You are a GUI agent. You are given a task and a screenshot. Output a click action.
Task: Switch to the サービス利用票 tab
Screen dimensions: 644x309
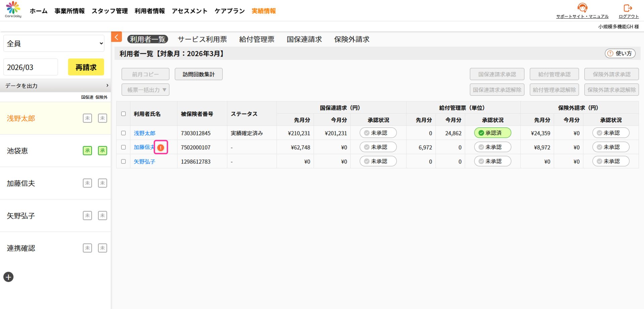pos(202,39)
